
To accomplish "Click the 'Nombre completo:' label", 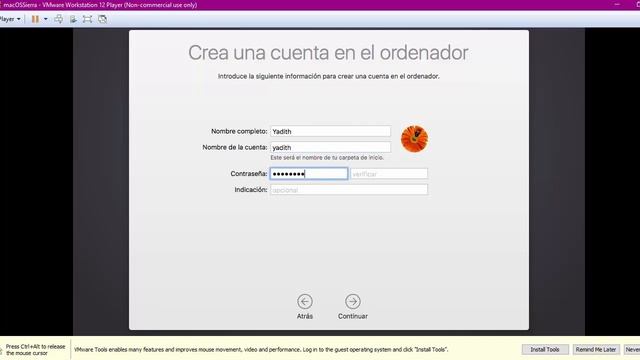I will pos(239,131).
